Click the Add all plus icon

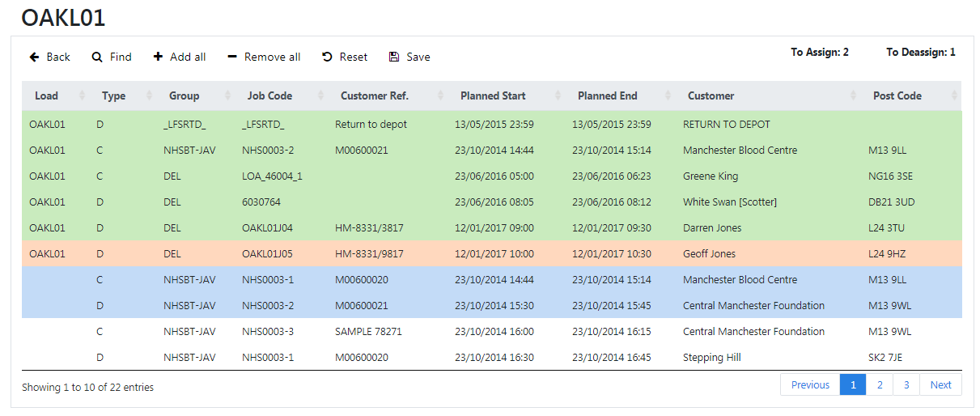tap(158, 57)
